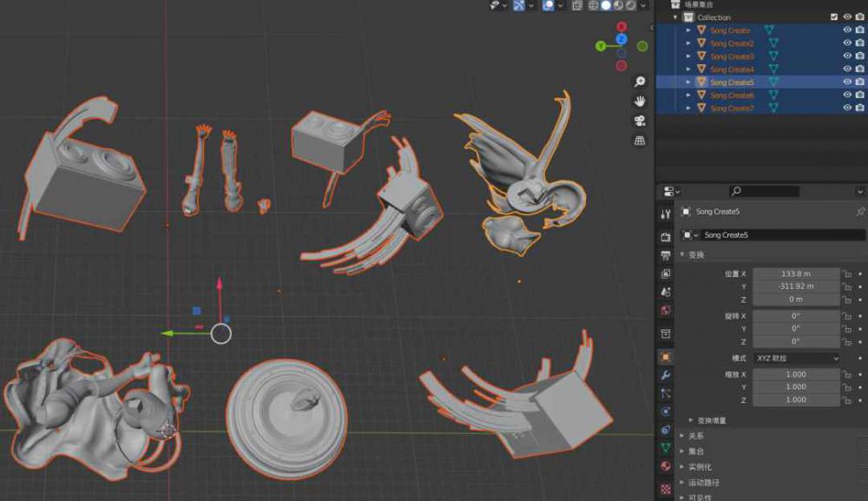Open the World properties tab
The width and height of the screenshot is (868, 501).
click(x=666, y=310)
